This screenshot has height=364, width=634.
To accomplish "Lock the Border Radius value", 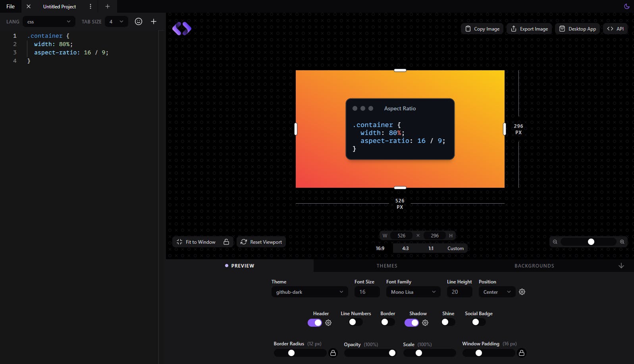I will tap(333, 353).
